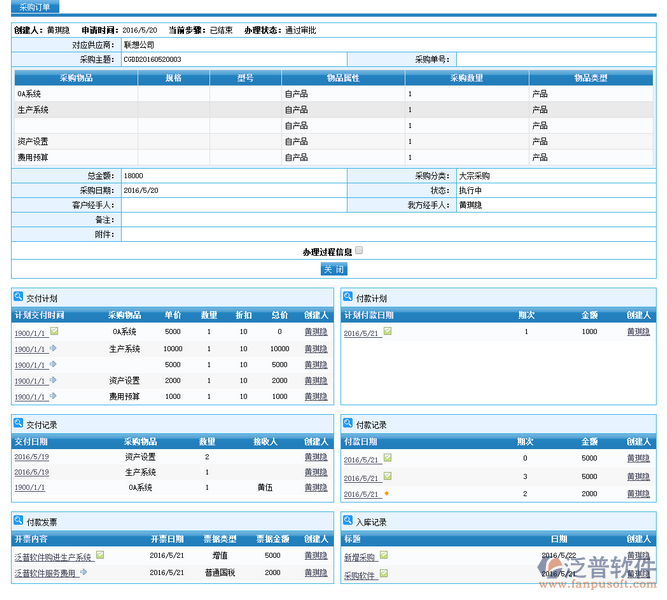Click 物品属性 column header in order table

[x=343, y=78]
